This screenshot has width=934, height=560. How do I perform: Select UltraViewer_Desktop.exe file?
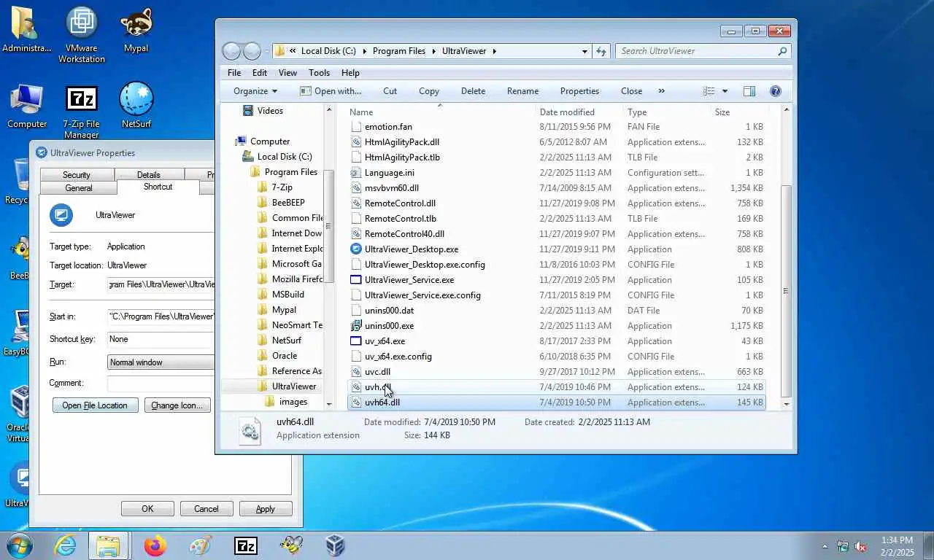click(x=412, y=249)
